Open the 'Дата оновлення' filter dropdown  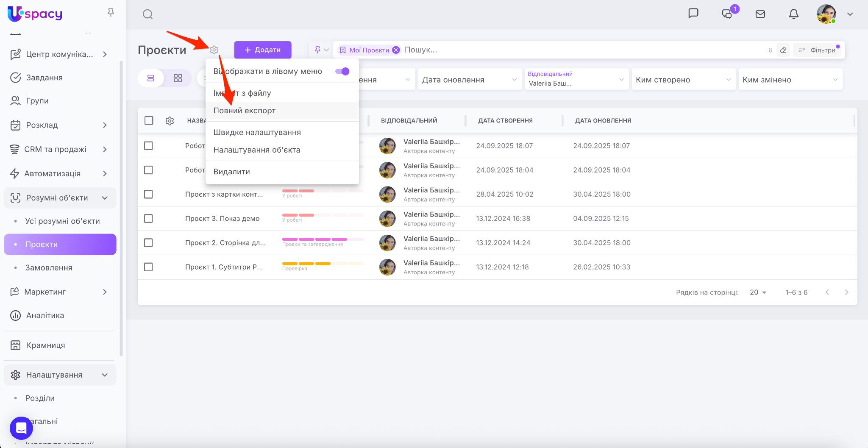point(469,80)
